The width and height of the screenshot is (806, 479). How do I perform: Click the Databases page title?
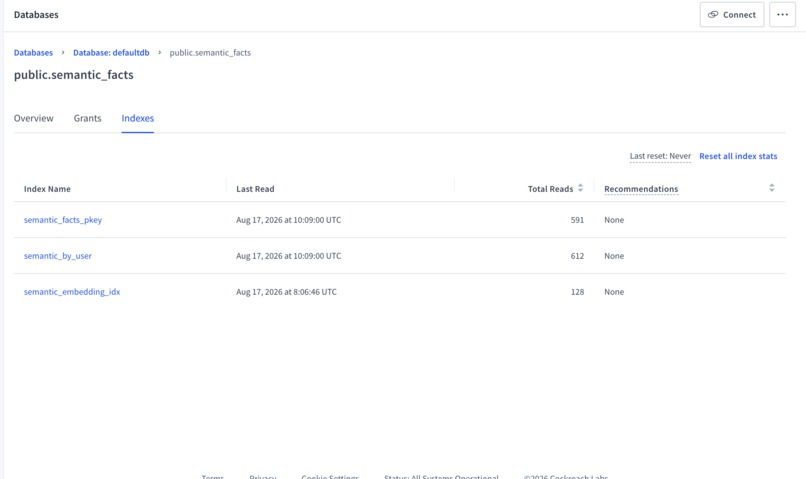[x=36, y=15]
